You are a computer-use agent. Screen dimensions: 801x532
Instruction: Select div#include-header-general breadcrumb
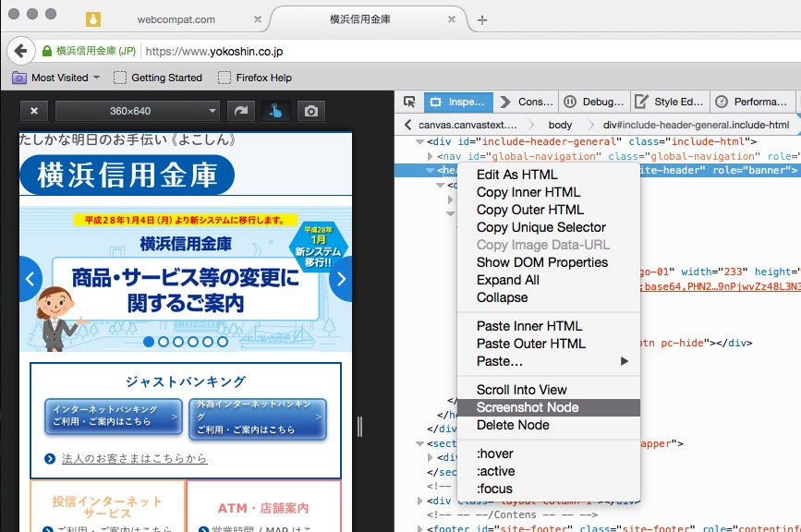pos(696,125)
